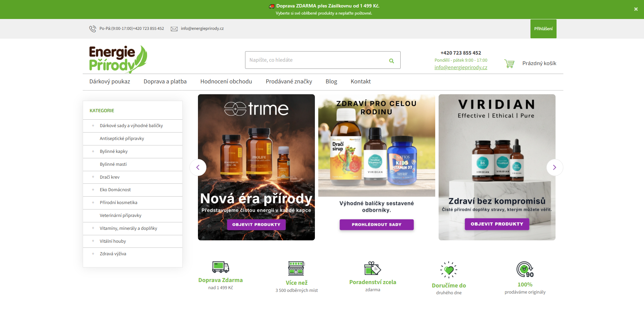Click the Doprava Zdarma heading
This screenshot has height=319, width=644.
pos(221,280)
